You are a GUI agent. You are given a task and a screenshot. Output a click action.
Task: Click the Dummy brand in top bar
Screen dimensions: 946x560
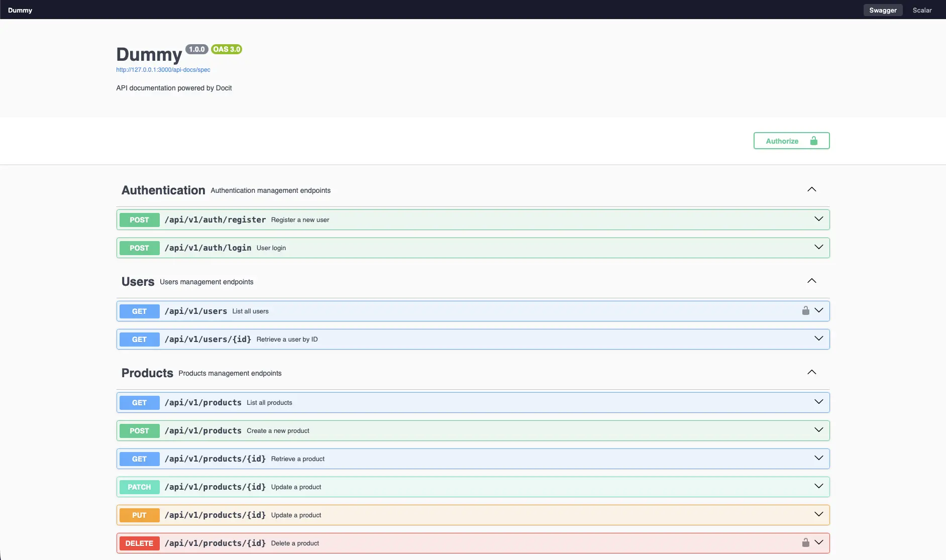[x=20, y=10]
